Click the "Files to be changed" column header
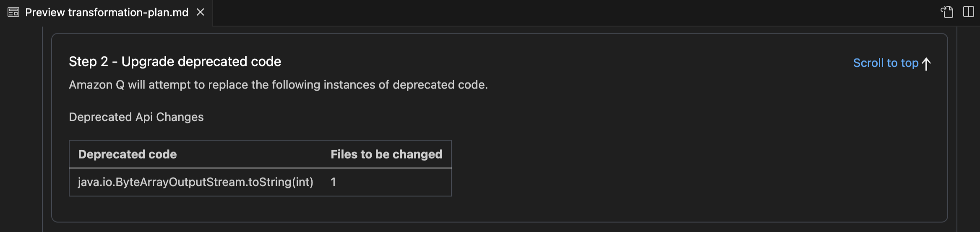This screenshot has height=232, width=980. click(386, 154)
